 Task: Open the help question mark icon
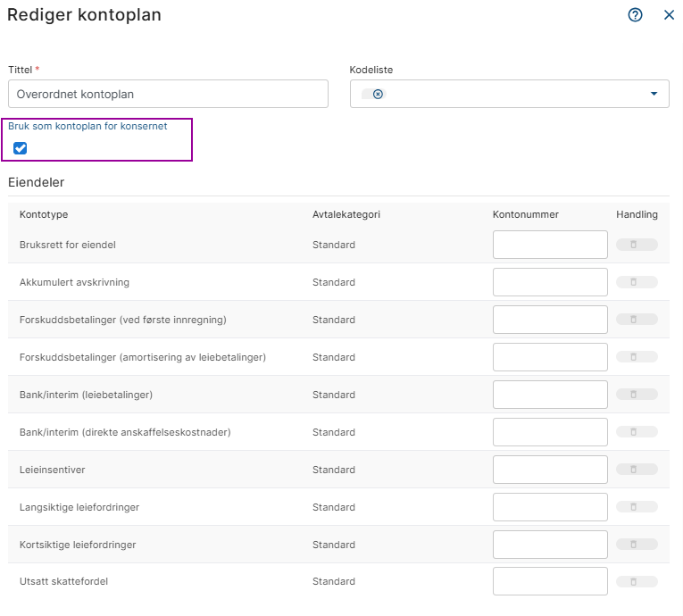636,15
